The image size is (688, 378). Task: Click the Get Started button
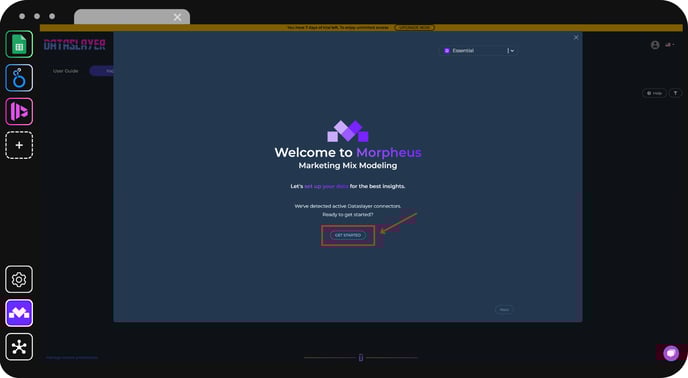(x=348, y=235)
